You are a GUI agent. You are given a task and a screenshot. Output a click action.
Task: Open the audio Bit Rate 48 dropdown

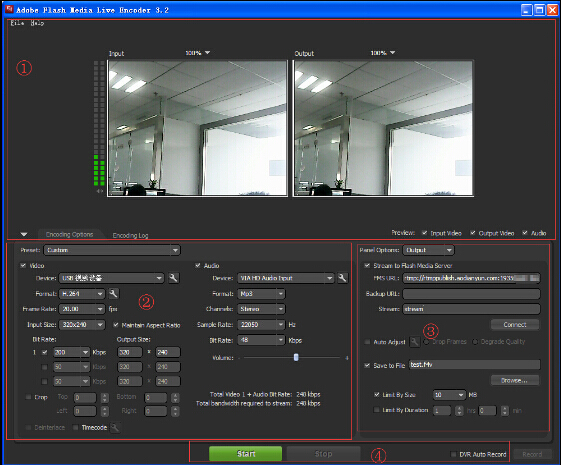click(262, 340)
